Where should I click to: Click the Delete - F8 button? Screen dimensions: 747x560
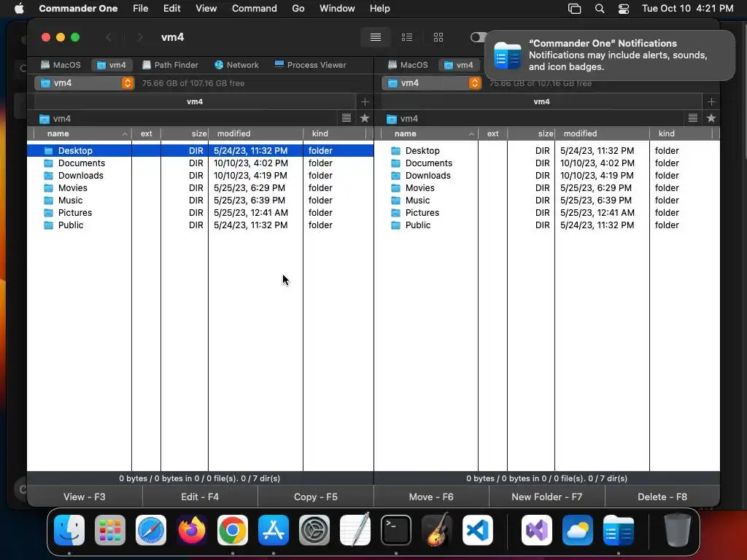(662, 497)
